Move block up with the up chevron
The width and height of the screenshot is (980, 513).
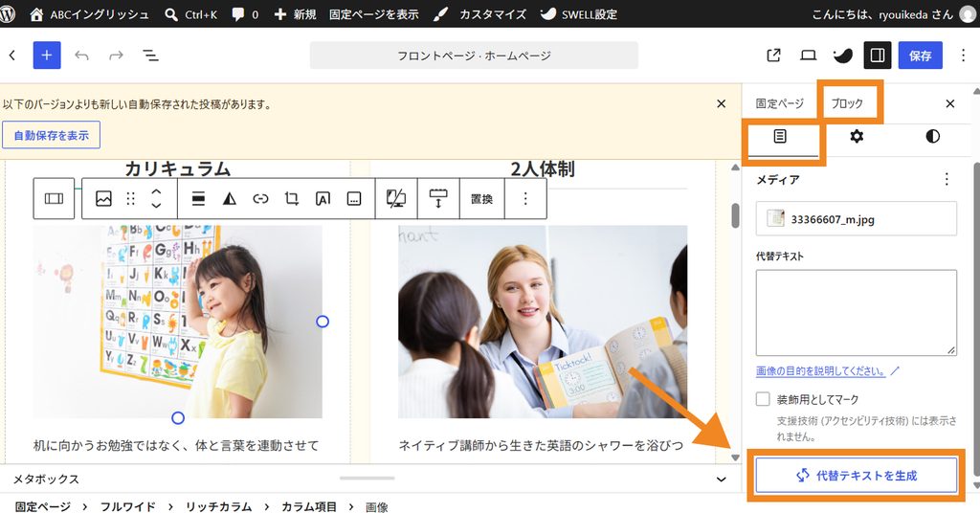point(156,191)
